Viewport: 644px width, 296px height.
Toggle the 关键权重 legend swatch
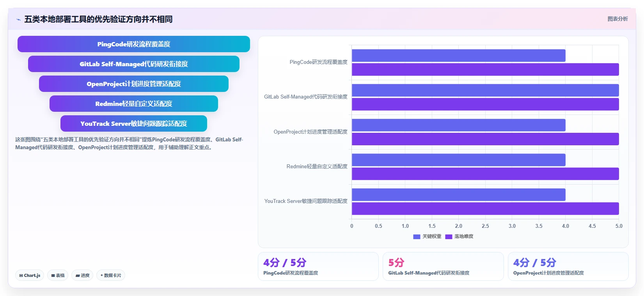pyautogui.click(x=417, y=236)
